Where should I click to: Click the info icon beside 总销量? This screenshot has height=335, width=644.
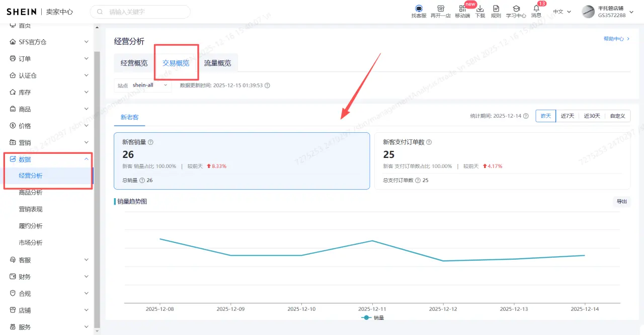(142, 180)
